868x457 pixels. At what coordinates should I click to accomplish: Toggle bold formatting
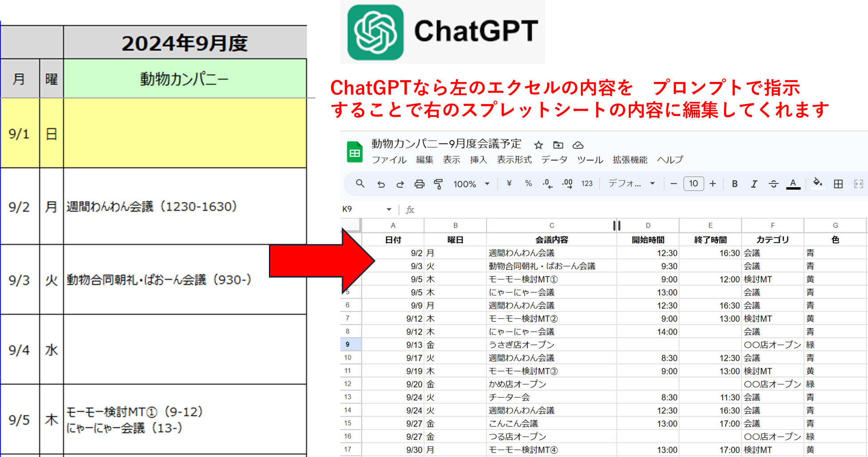[x=735, y=184]
